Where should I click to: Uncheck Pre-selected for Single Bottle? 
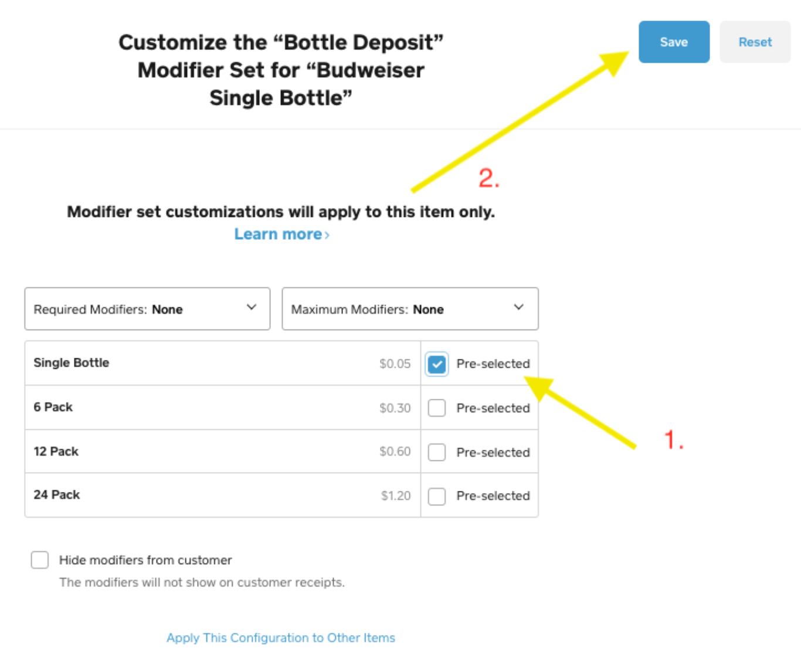[437, 364]
